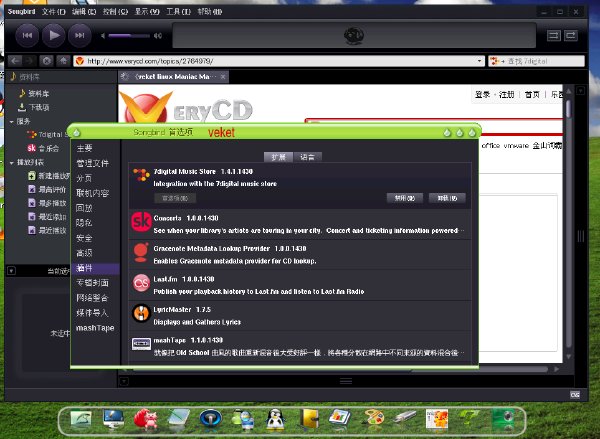Collapse the 播放列表 playlists section
Image resolution: width=600 pixels, height=439 pixels.
pyautogui.click(x=11, y=162)
